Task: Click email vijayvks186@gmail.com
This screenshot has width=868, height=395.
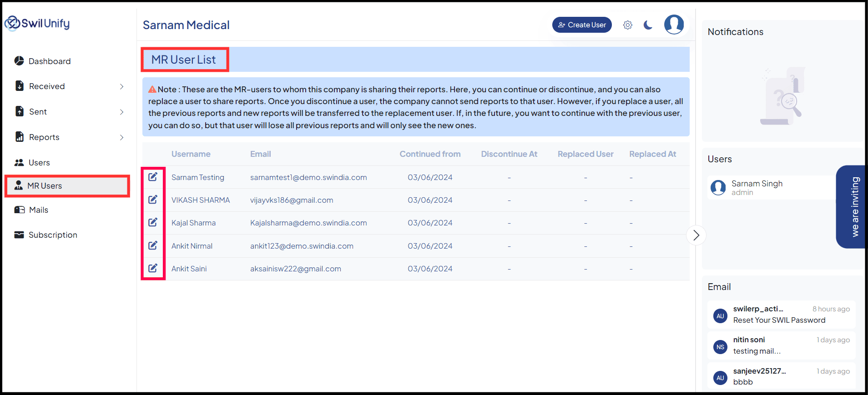Action: click(x=292, y=200)
